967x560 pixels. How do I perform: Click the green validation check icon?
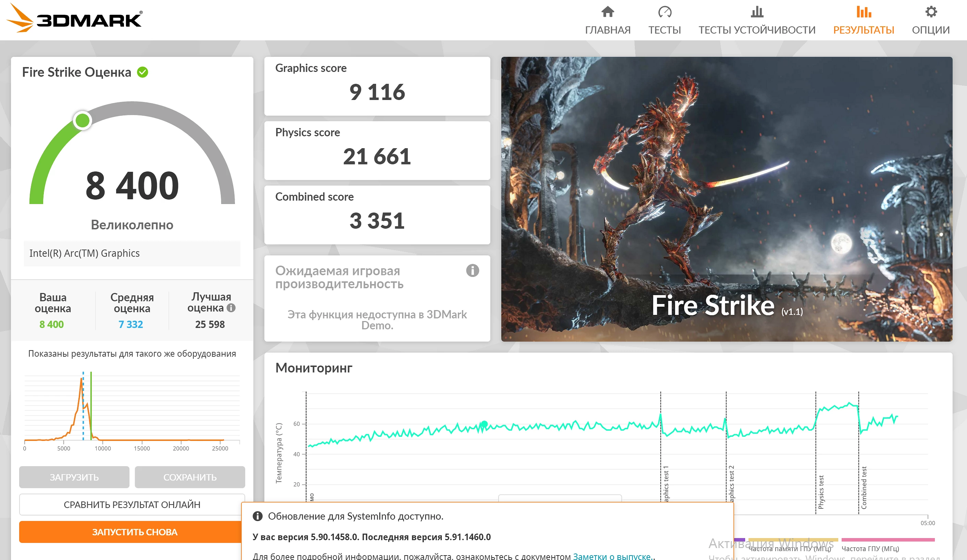143,72
